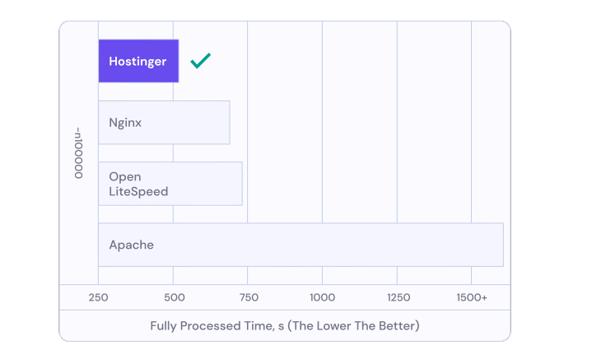
Task: Click the rotated vertical axis label on left
Action: [79, 153]
